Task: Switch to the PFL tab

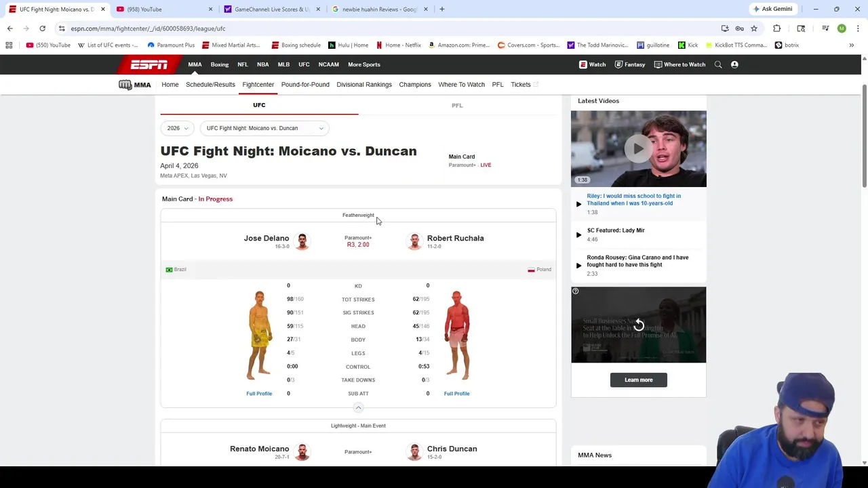Action: pos(457,106)
